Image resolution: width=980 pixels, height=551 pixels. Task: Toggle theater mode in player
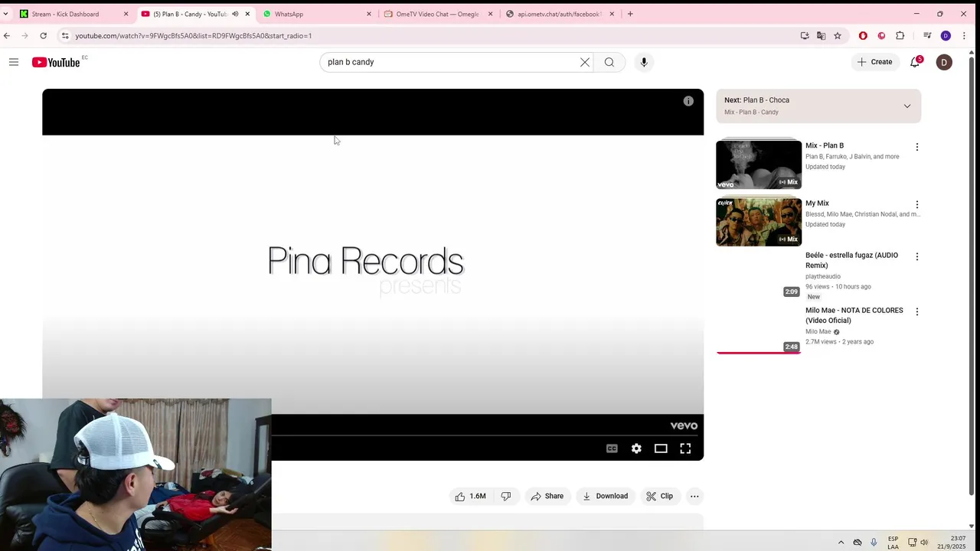point(661,448)
